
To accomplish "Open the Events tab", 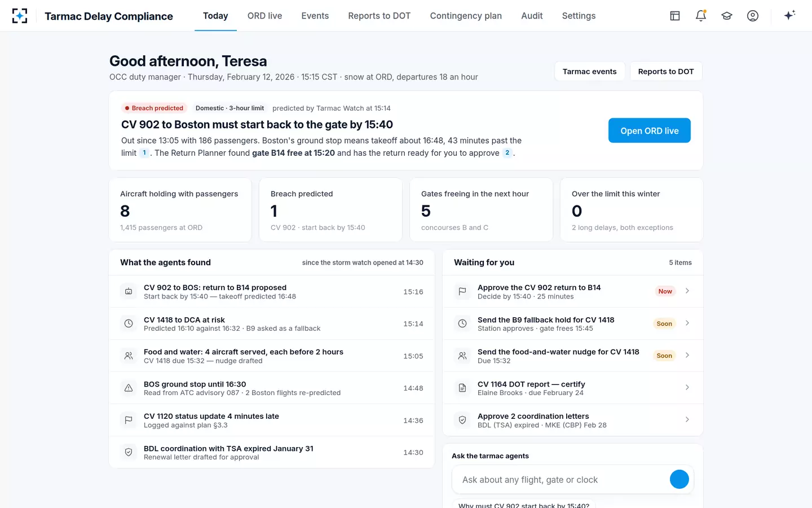I will (315, 16).
